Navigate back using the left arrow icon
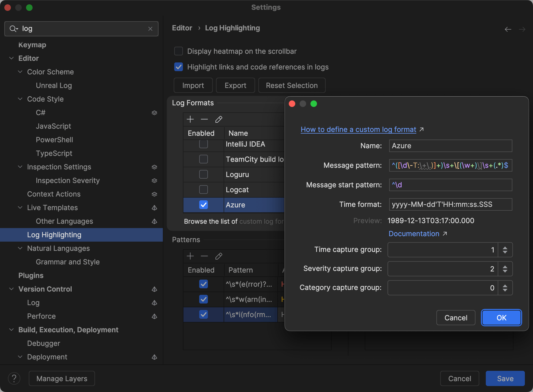This screenshot has width=533, height=392. 508,29
